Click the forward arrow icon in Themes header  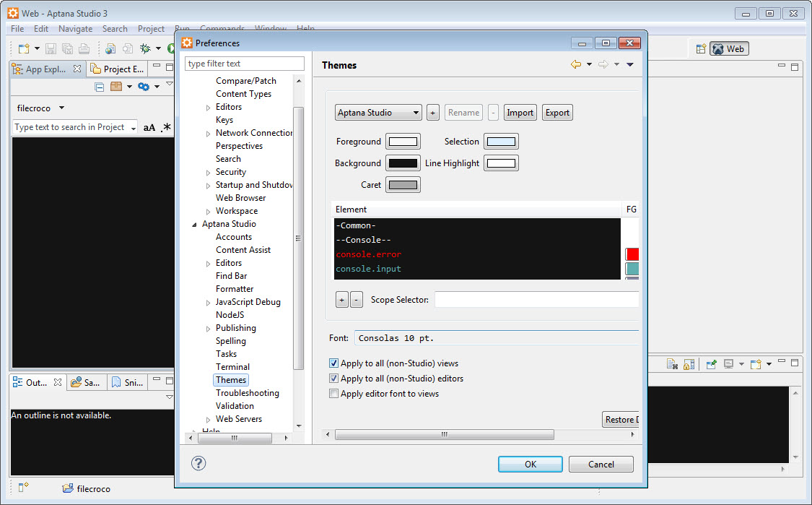603,64
